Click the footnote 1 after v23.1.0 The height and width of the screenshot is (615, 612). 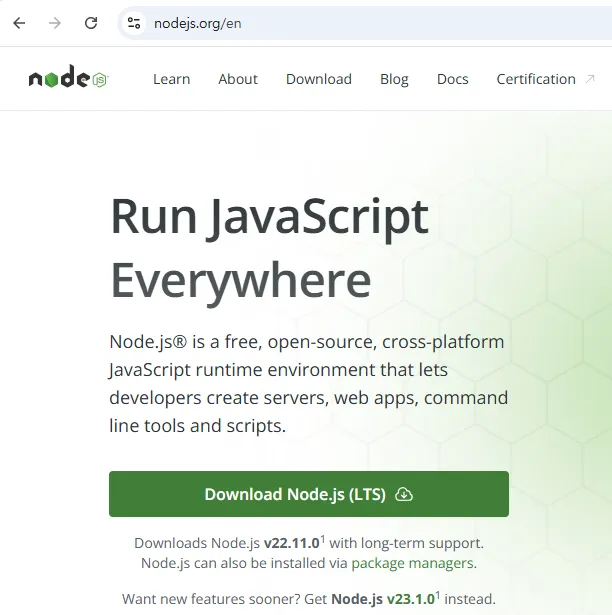(x=437, y=595)
